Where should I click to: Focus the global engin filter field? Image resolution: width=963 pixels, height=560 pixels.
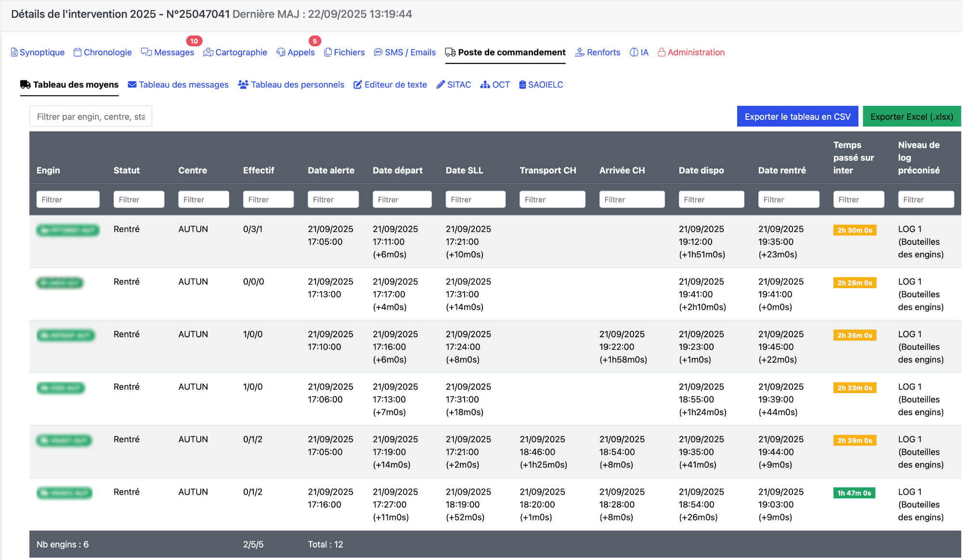click(91, 116)
